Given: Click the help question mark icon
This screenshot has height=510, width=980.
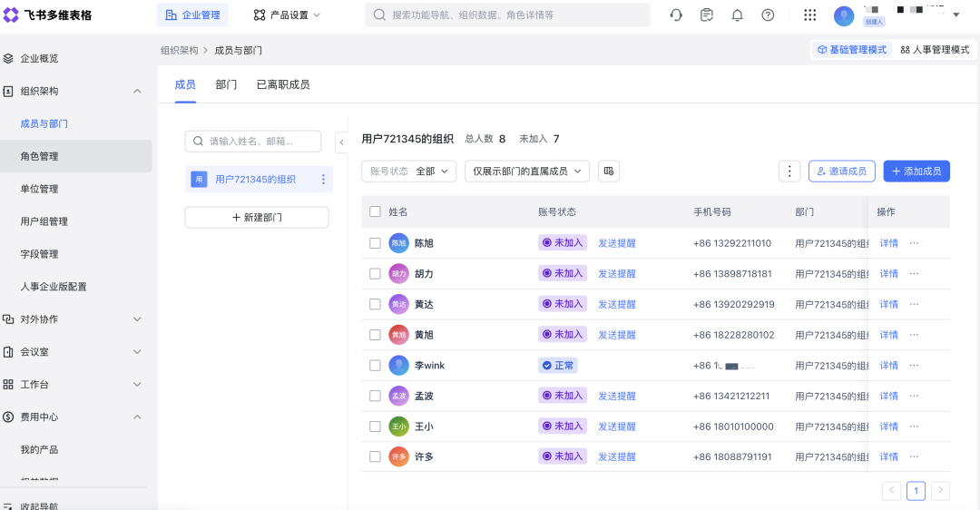Looking at the screenshot, I should [x=768, y=15].
